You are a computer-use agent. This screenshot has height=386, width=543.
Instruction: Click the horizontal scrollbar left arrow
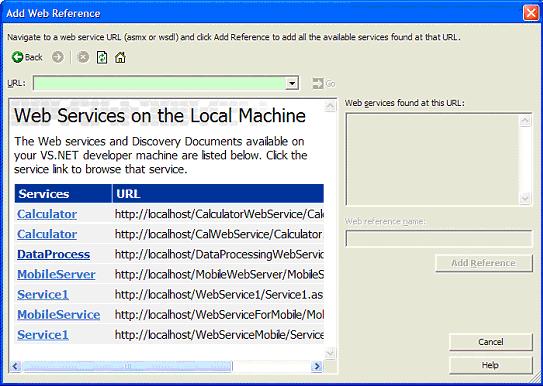pyautogui.click(x=15, y=366)
